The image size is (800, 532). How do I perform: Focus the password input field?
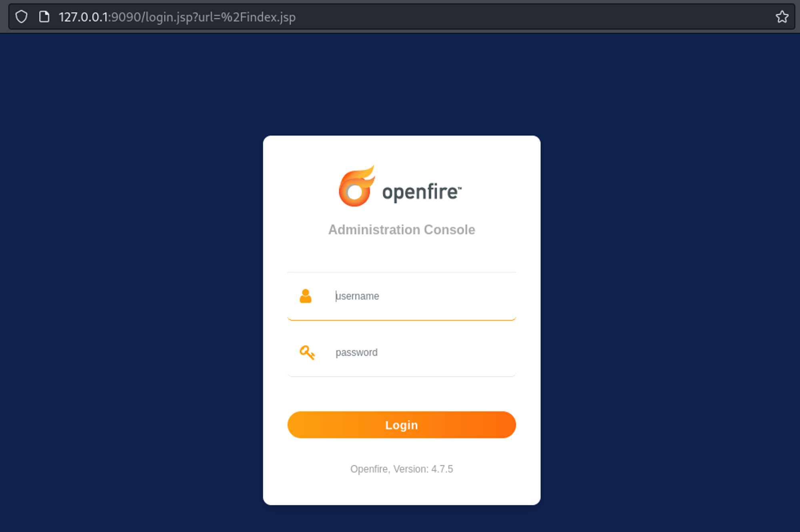420,353
